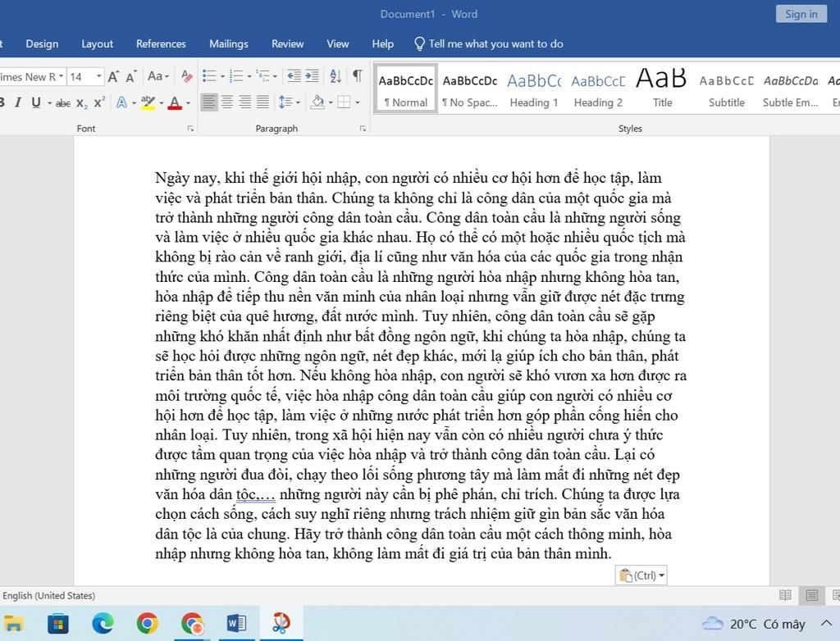Set line and paragraph spacing
Viewport: 840px width, 641px height.
click(x=285, y=102)
